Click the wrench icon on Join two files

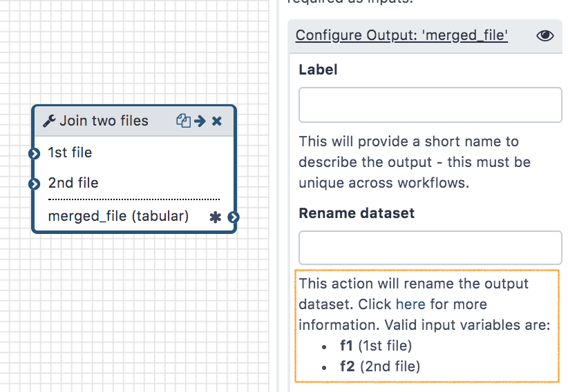tap(49, 121)
